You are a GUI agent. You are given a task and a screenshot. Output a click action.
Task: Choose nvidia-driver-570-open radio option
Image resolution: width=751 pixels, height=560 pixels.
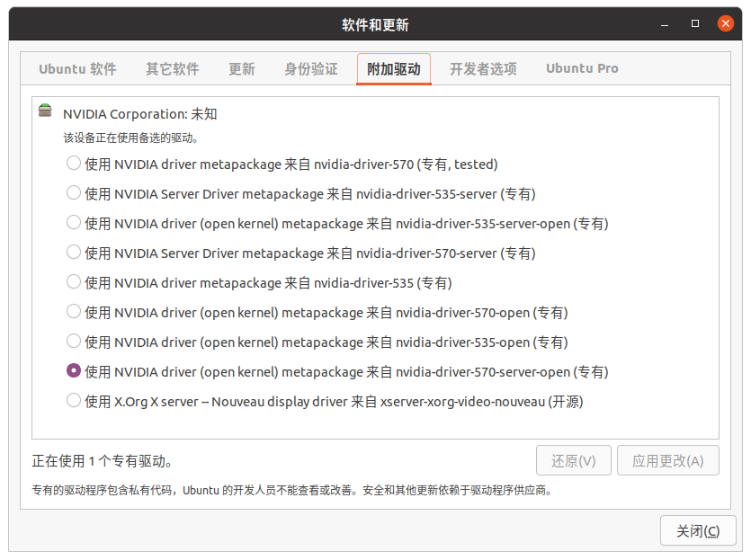(73, 312)
